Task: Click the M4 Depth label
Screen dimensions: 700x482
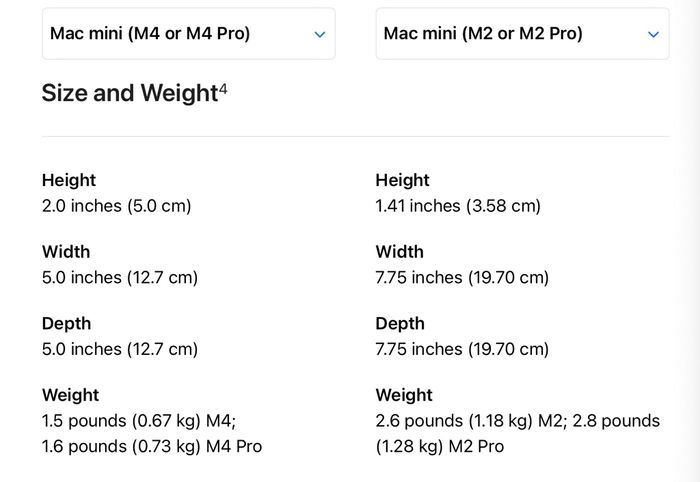Action: (67, 324)
